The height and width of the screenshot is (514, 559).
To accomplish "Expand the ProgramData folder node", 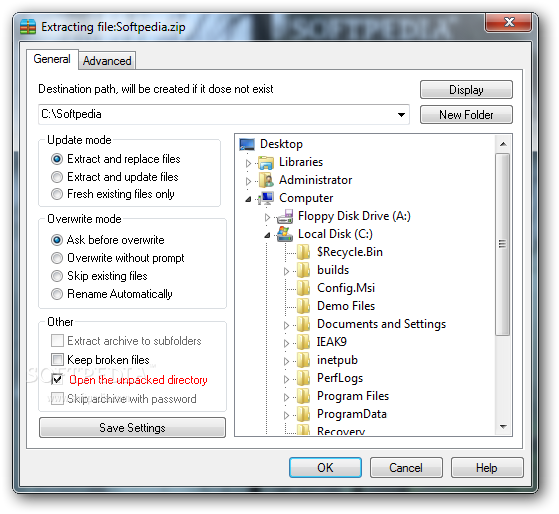I will click(x=286, y=415).
